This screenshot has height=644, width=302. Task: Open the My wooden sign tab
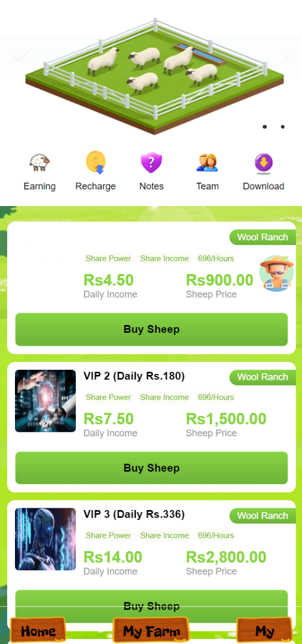pyautogui.click(x=265, y=631)
